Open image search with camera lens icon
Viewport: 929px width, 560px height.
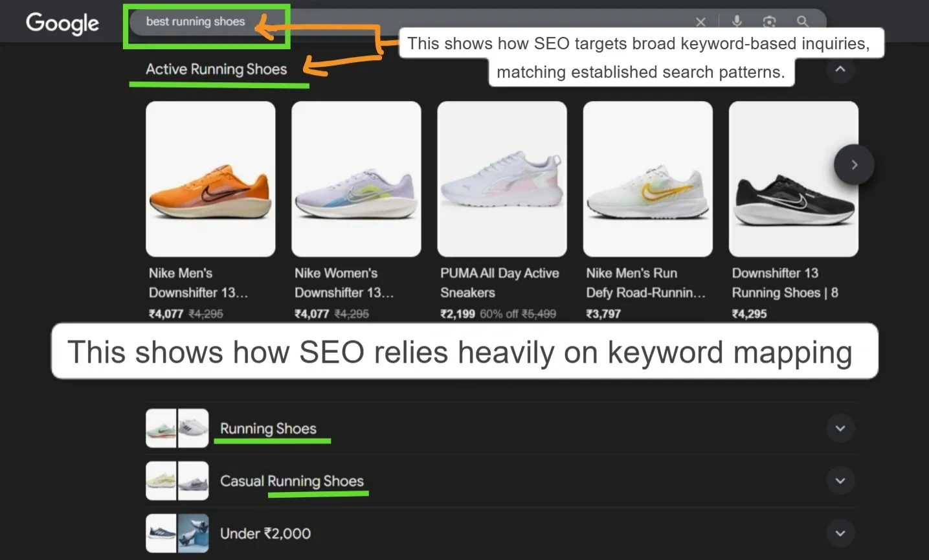click(x=769, y=22)
